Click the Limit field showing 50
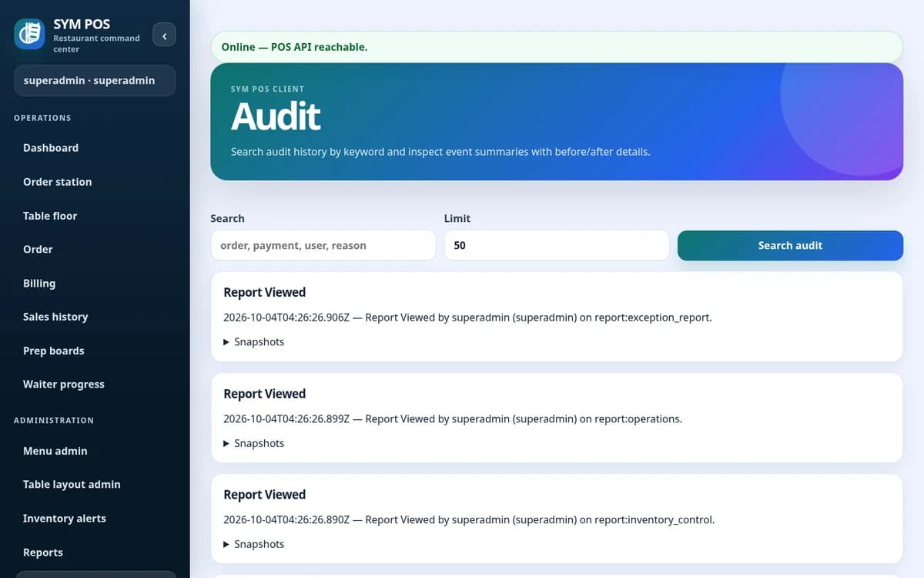 pyautogui.click(x=557, y=245)
